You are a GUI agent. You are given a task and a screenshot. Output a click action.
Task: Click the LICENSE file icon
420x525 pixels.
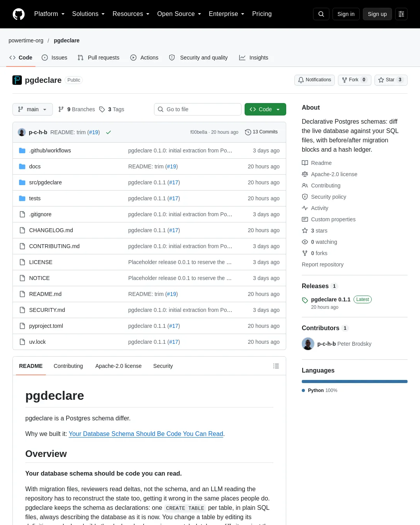(22, 262)
